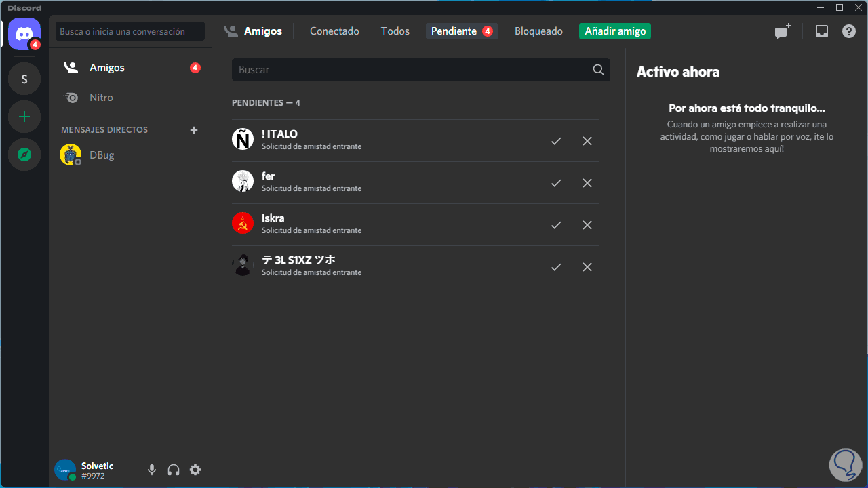The width and height of the screenshot is (868, 488).
Task: Open the help question mark icon
Action: (849, 31)
